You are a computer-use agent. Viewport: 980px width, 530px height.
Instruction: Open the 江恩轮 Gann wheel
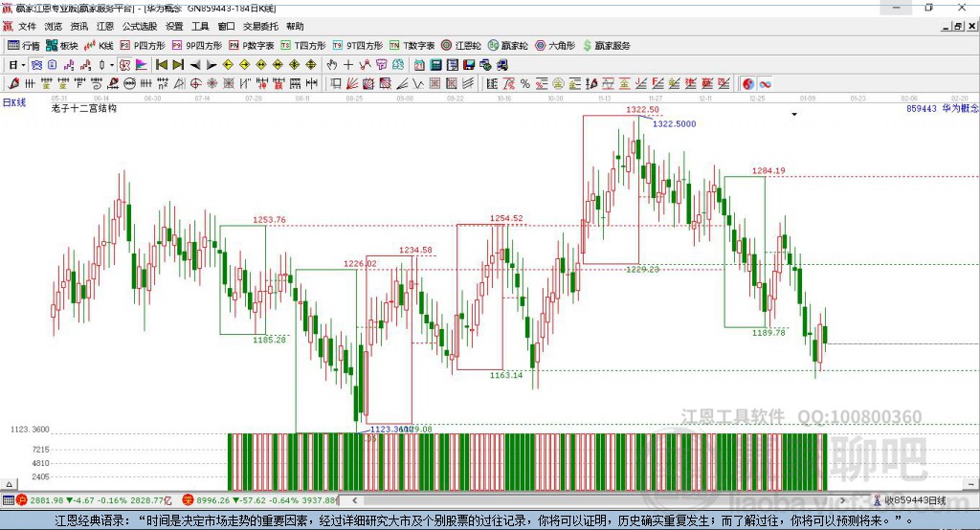(x=461, y=46)
